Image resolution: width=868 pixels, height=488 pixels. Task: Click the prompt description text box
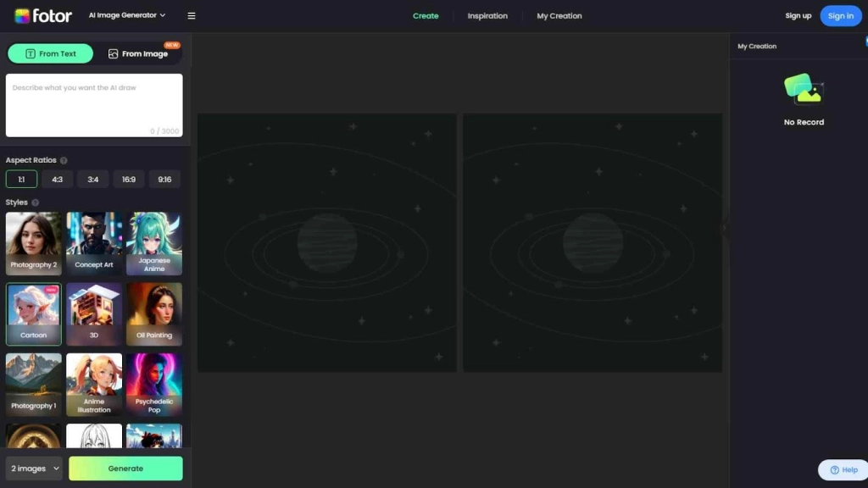[x=94, y=104]
